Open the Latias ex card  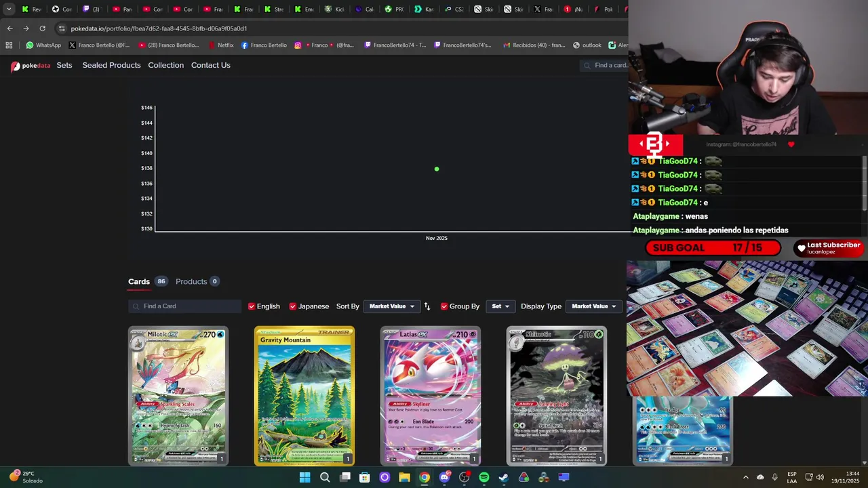pos(431,396)
